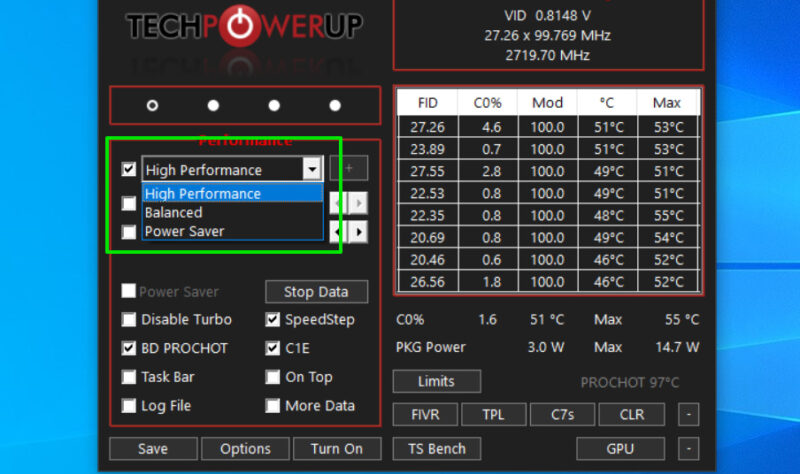Click the Stop Data button
The image size is (800, 474).
[316, 292]
